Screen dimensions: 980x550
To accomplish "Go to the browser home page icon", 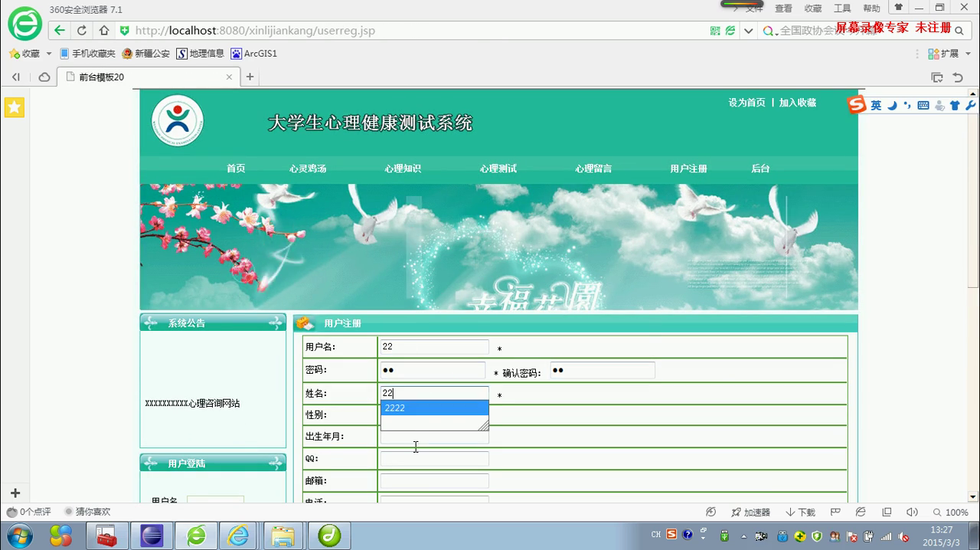I will pos(104,31).
